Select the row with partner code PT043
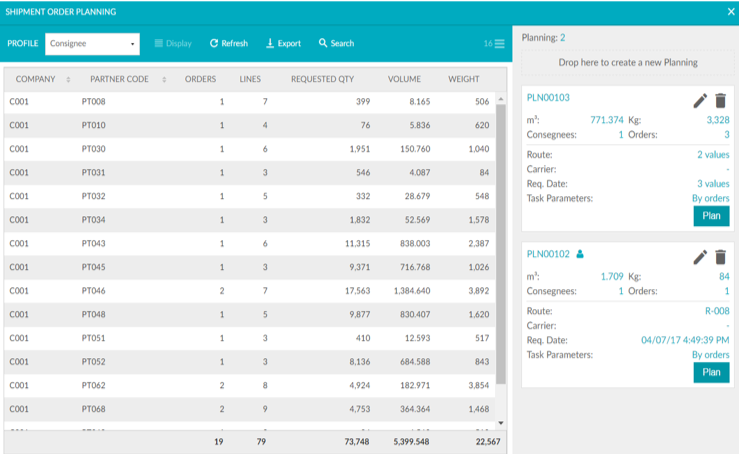Screen dimensions: 739x454 coord(250,244)
